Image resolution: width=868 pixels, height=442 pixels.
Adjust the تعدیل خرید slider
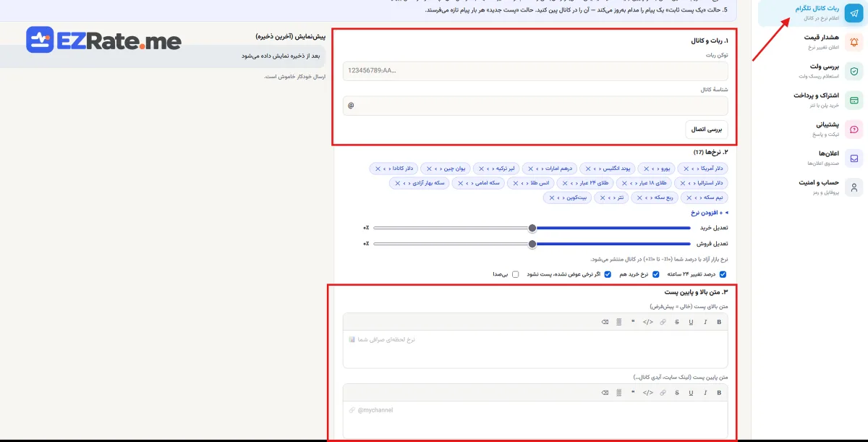coord(532,228)
